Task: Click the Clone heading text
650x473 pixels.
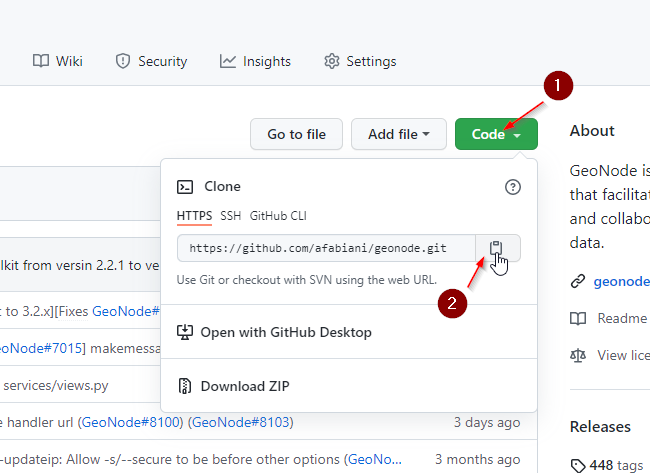Action: (222, 187)
